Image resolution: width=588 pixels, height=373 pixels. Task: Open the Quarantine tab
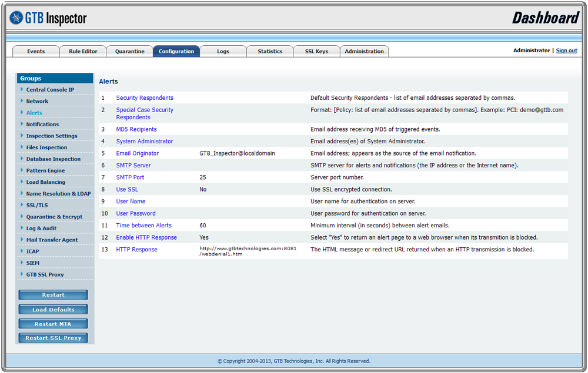coord(130,51)
